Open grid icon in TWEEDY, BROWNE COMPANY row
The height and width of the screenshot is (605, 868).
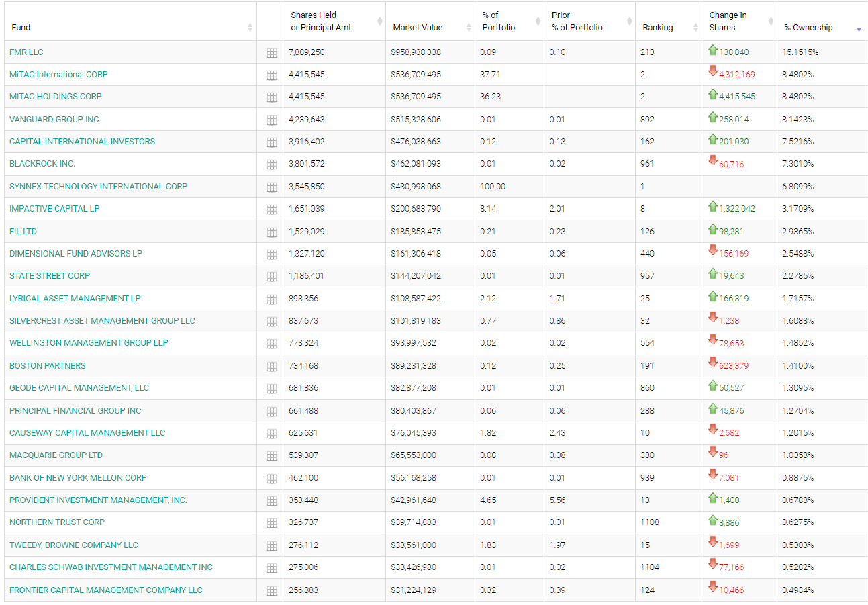coord(272,546)
